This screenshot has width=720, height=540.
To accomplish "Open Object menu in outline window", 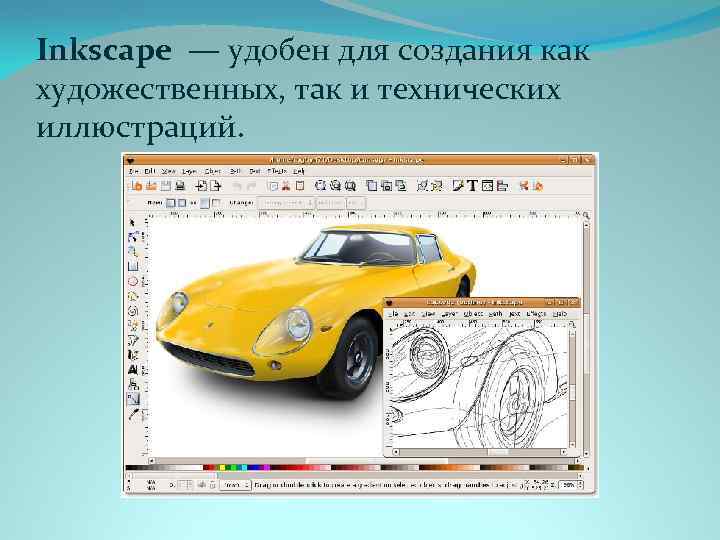I will pos(473,314).
